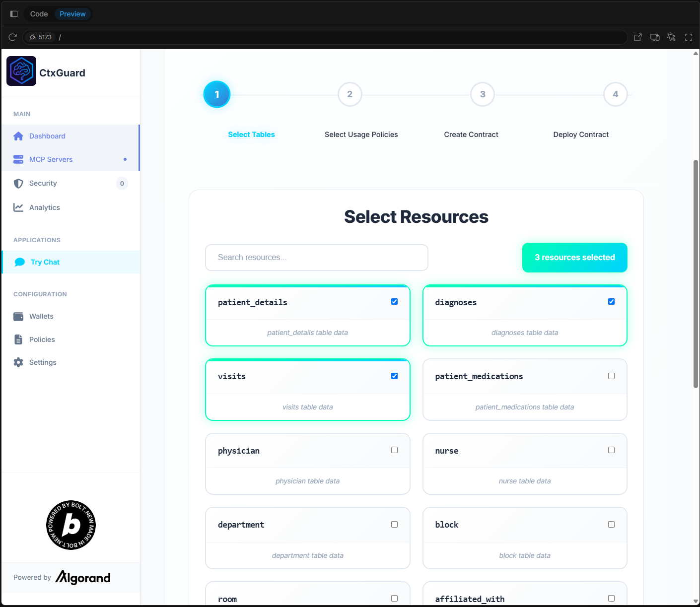Click the 5173 port label
This screenshot has width=700, height=607.
(41, 37)
